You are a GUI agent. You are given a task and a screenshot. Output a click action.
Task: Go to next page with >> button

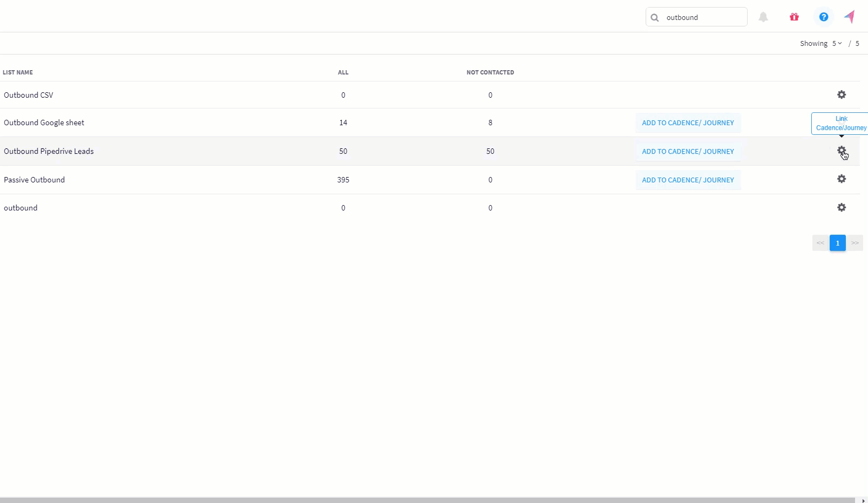(855, 243)
